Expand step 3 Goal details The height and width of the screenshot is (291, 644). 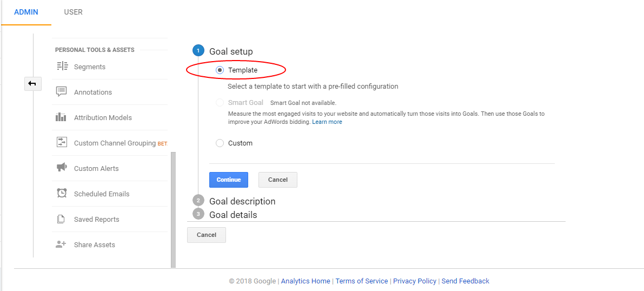point(233,215)
